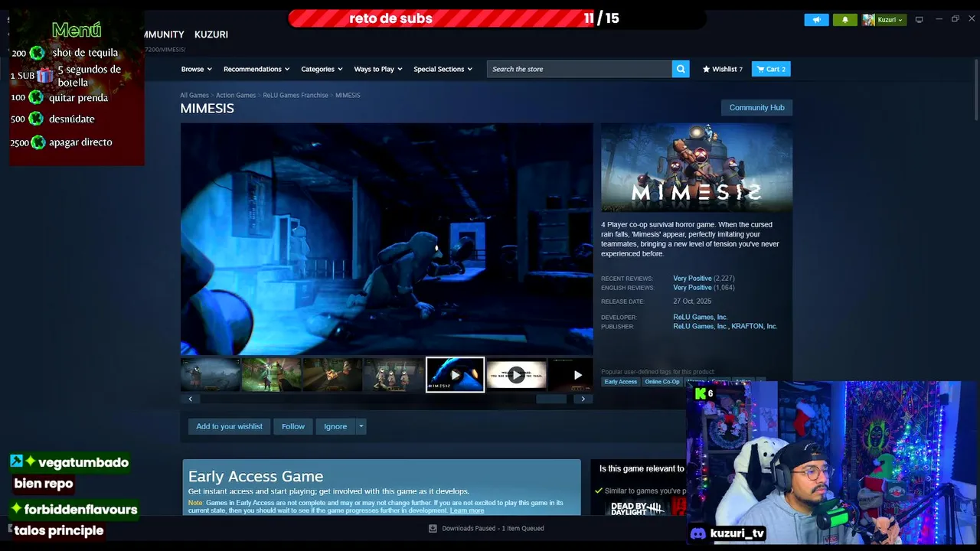Select the first screenshot thumbnail
Viewport: 980px width, 551px height.
coord(211,375)
